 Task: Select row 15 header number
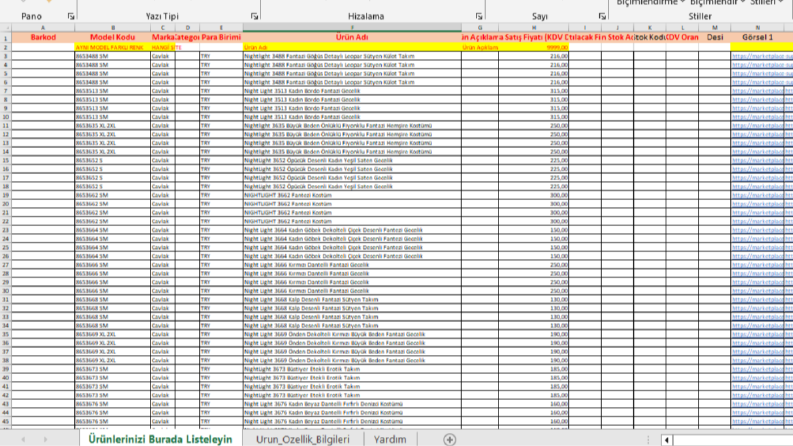(6, 160)
